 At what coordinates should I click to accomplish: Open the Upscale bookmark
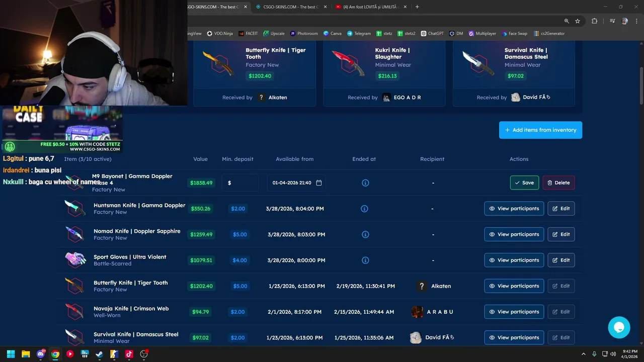[x=274, y=34]
